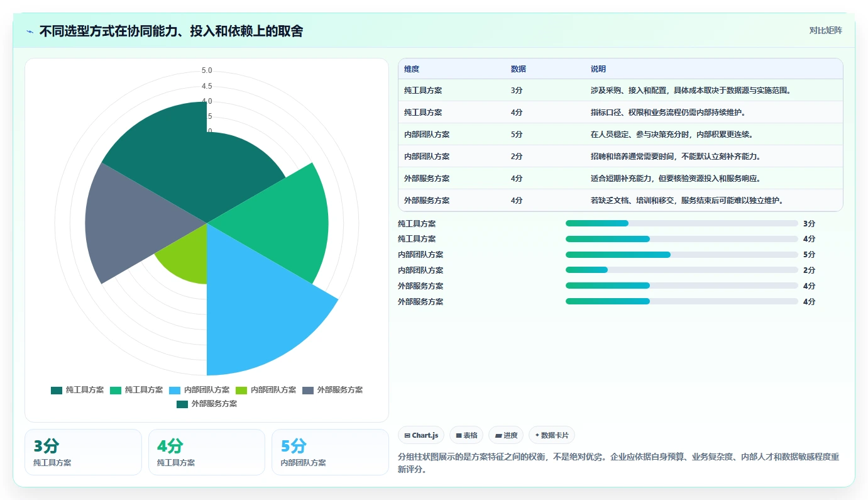This screenshot has height=500, width=868.
Task: Click the 进度 tag
Action: pos(506,435)
